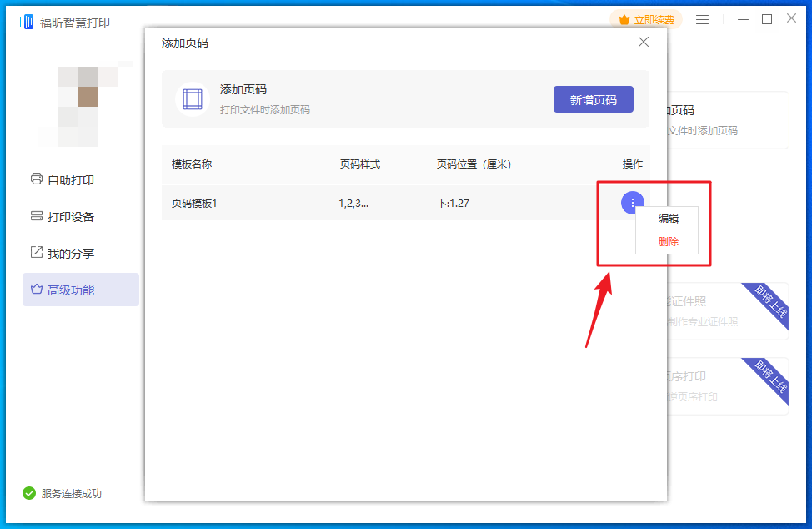Open the three-dot 操作 menu on 页码模板1

pos(632,202)
